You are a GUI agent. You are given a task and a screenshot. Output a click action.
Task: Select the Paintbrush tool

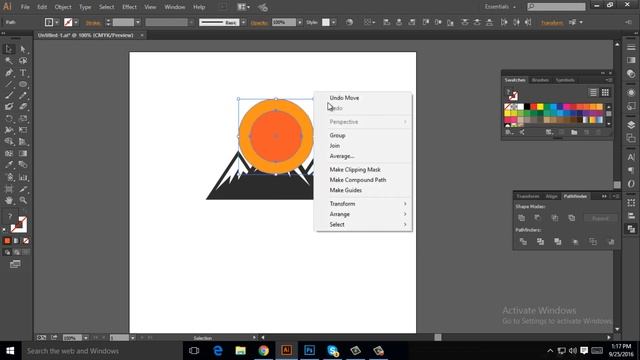tap(9, 96)
